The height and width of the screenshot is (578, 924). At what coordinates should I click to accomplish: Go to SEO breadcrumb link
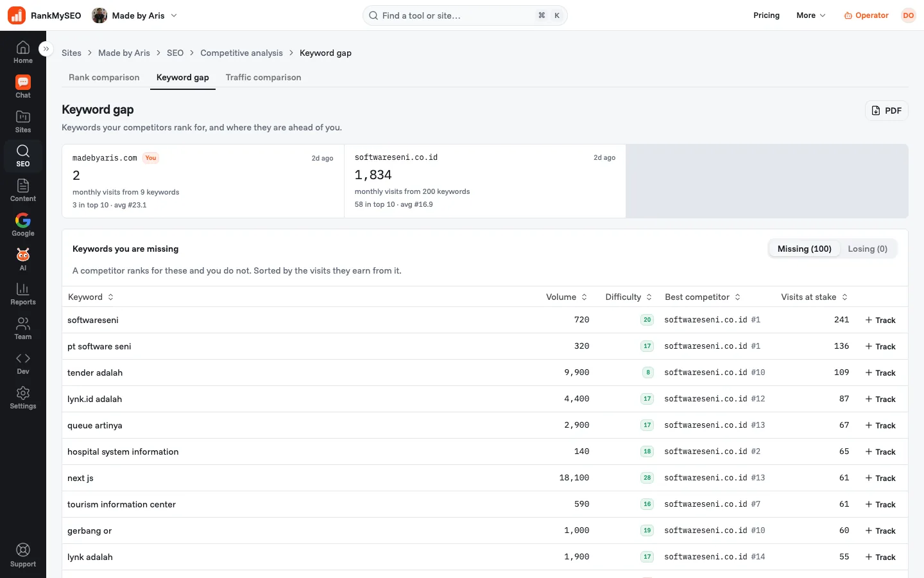(x=175, y=53)
